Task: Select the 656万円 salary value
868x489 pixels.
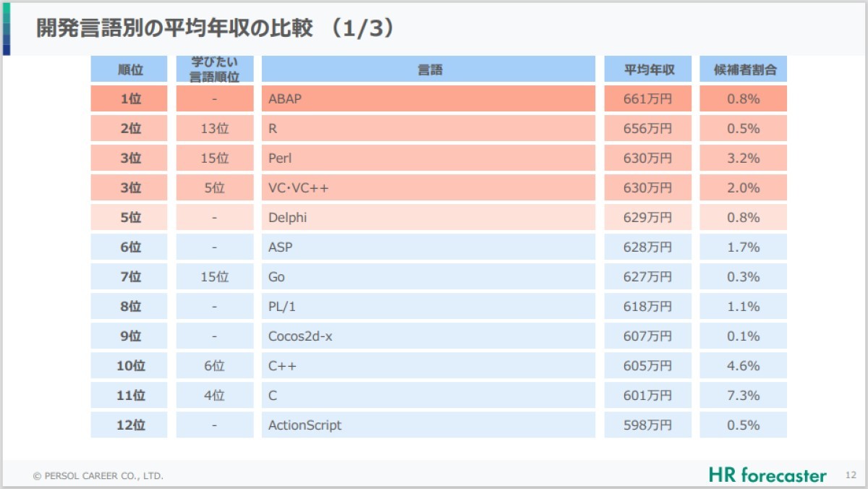Action: click(x=648, y=128)
